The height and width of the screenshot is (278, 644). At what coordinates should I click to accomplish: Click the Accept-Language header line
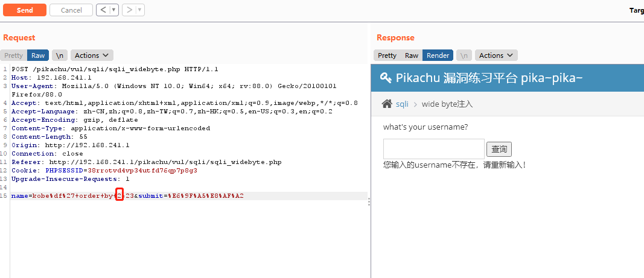click(171, 112)
